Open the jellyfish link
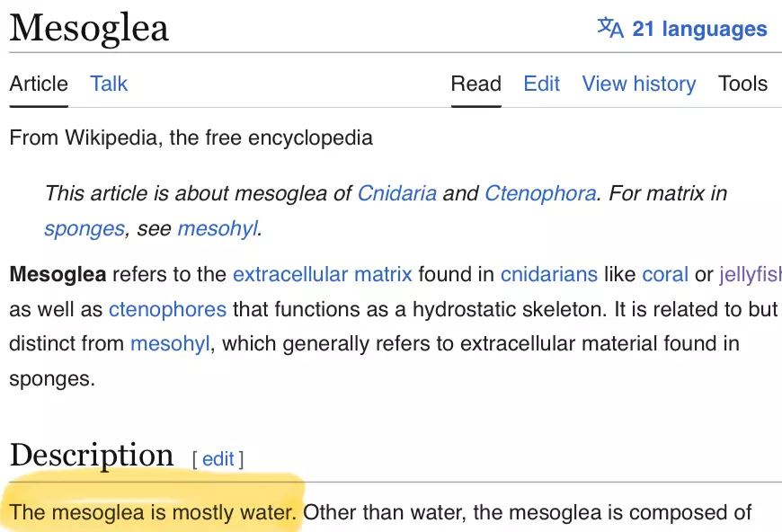 click(x=750, y=274)
